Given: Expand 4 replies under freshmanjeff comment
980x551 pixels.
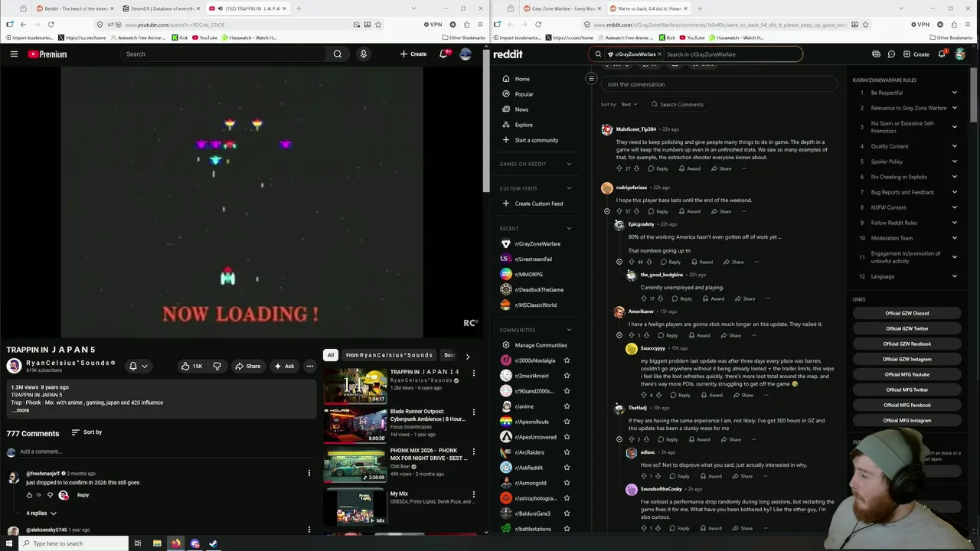Looking at the screenshot, I should pyautogui.click(x=41, y=514).
